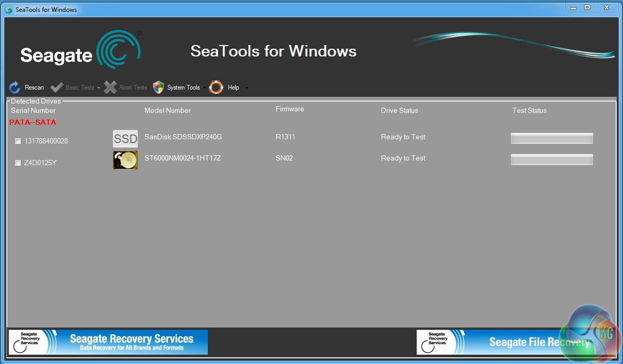The image size is (623, 364).
Task: Click the Rescan circular arrow icon
Action: (15, 88)
